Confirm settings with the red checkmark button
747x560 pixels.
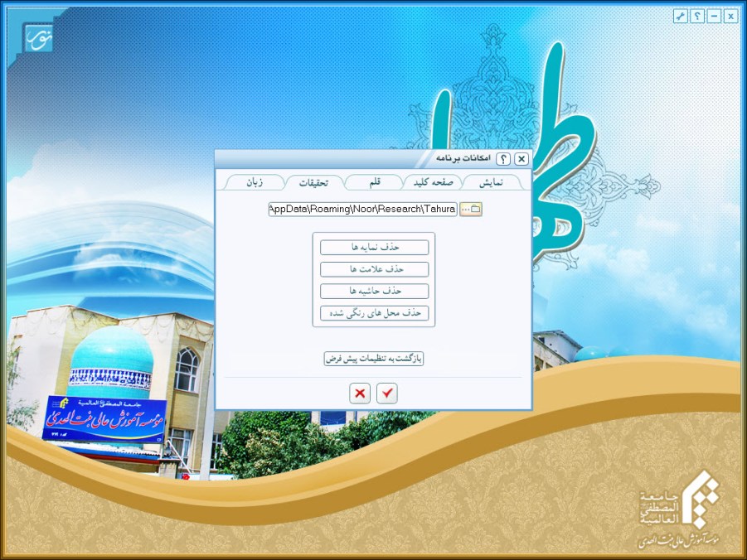[387, 393]
